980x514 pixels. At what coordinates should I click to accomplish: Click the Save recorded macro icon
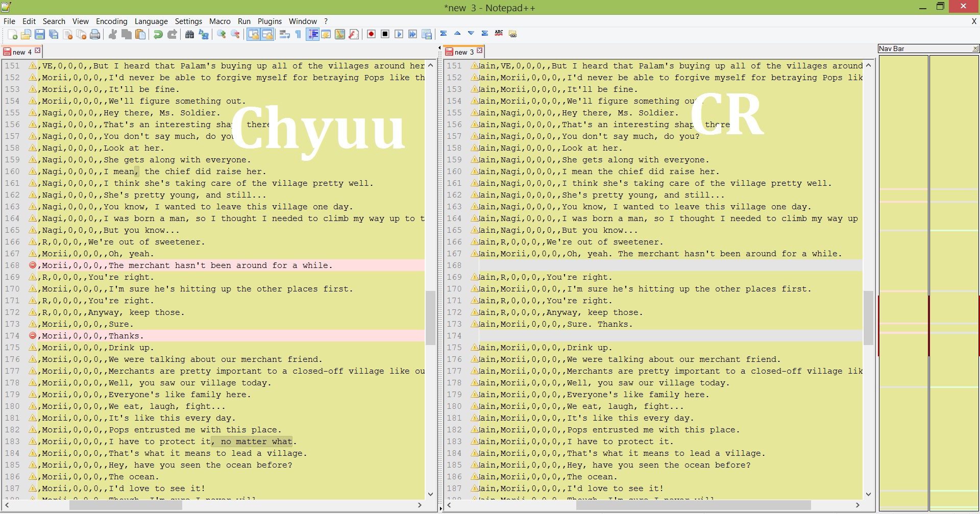(x=427, y=34)
